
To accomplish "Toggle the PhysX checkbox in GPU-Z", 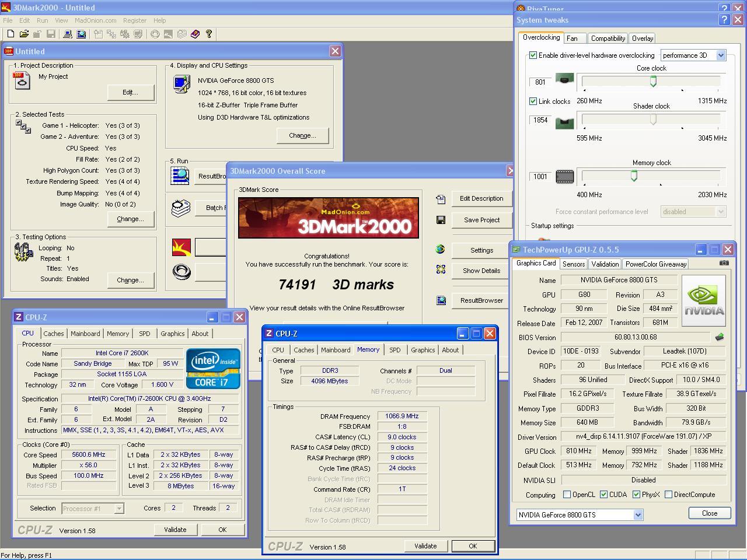I will pyautogui.click(x=636, y=495).
